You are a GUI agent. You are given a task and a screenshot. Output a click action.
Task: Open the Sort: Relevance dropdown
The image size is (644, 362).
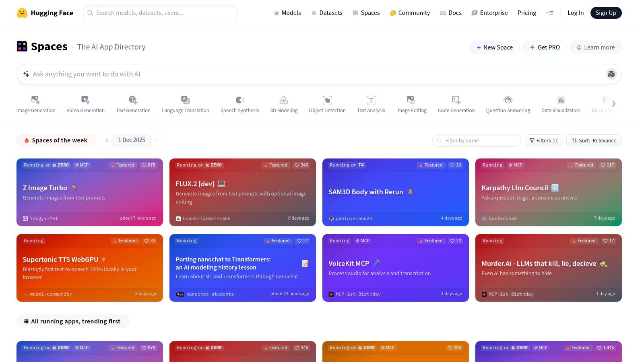pos(594,140)
